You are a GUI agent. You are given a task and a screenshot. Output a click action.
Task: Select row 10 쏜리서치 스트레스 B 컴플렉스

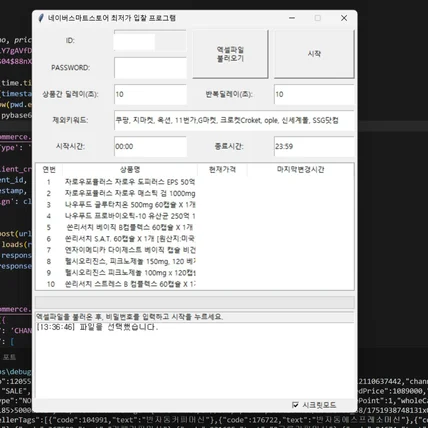tap(195, 284)
